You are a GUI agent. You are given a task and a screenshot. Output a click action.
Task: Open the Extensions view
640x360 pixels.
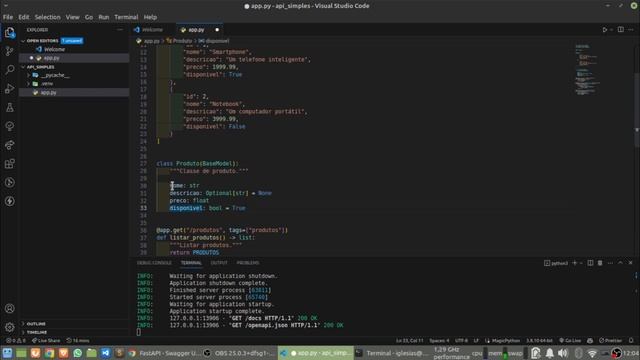9,164
